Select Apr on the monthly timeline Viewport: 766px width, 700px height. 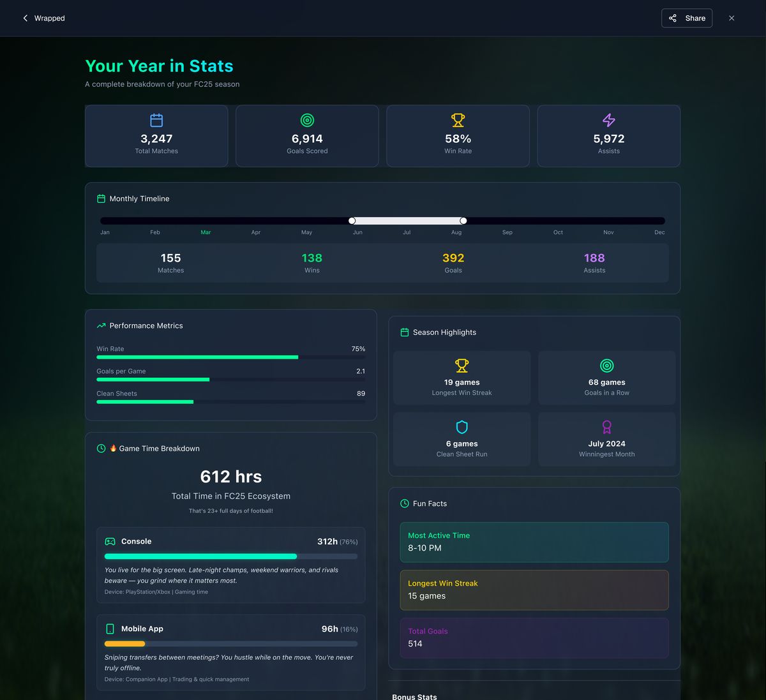pos(256,232)
